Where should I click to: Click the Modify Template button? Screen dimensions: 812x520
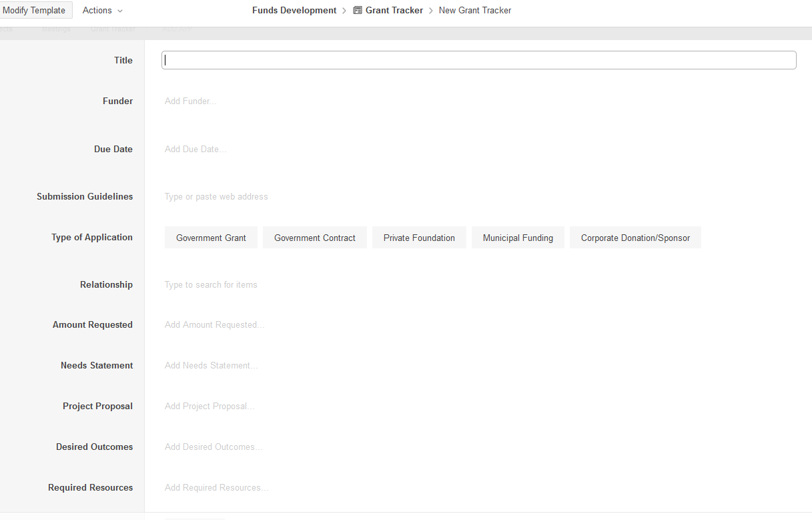point(35,11)
